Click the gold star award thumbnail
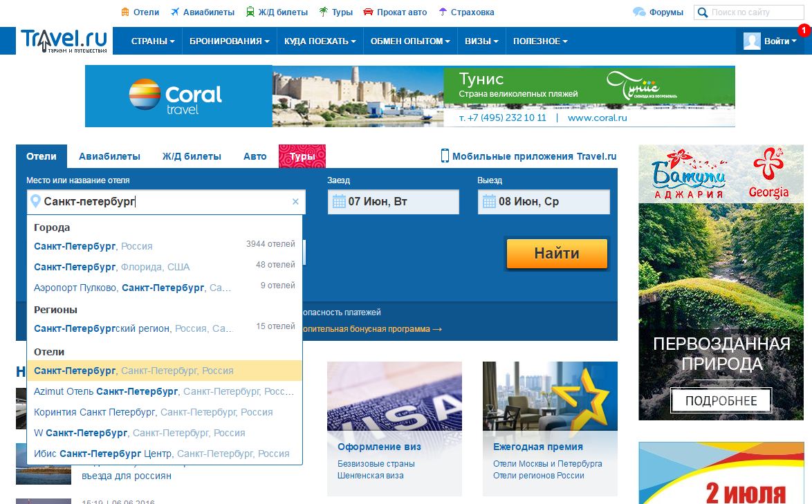This screenshot has width=812, height=504. 550,396
